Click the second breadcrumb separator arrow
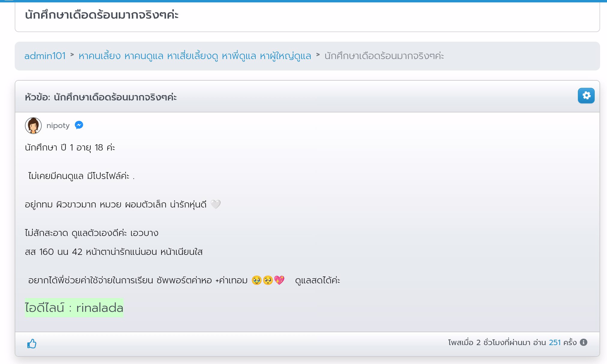 tap(318, 55)
